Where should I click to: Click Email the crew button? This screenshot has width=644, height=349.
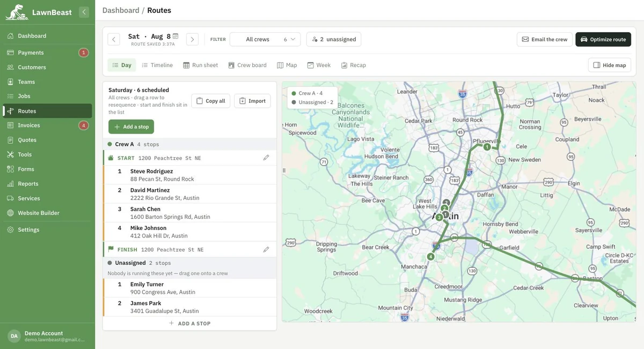pos(544,39)
